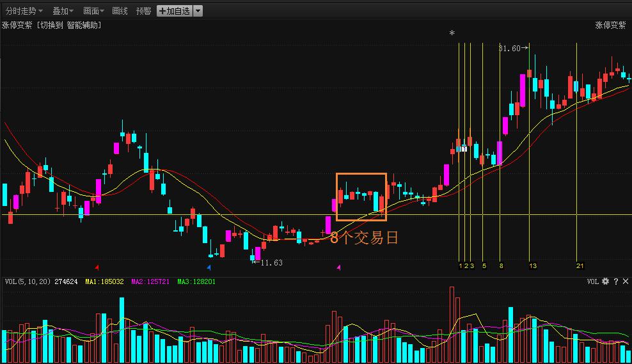The height and width of the screenshot is (364, 632).
Task: Click the 画线 drawing tool menu
Action: (x=120, y=11)
